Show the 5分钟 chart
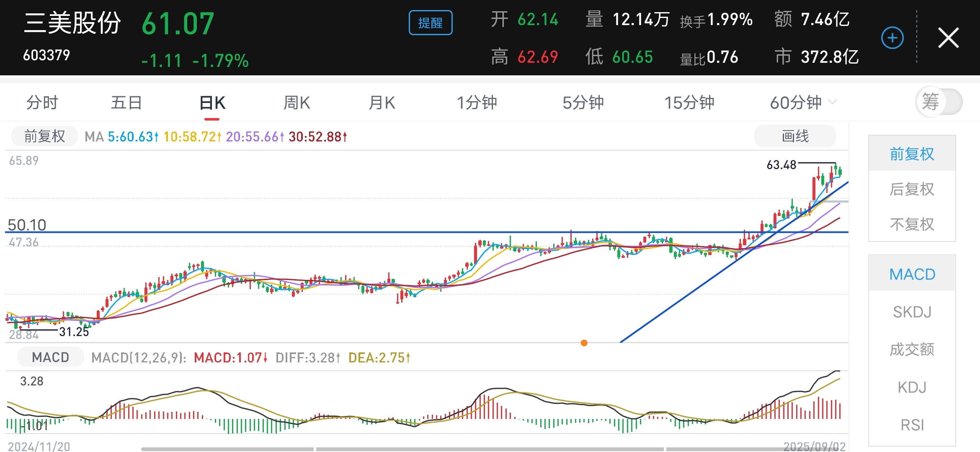This screenshot has width=980, height=452. pyautogui.click(x=583, y=103)
